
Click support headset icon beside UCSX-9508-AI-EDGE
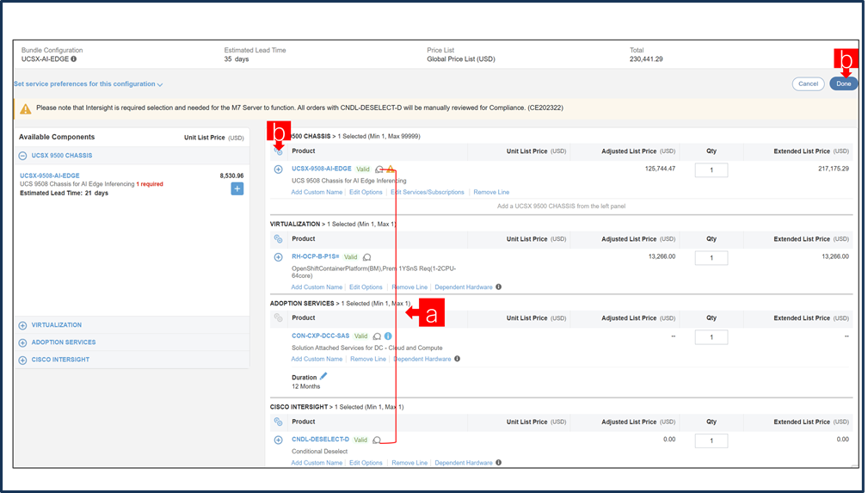pos(379,169)
